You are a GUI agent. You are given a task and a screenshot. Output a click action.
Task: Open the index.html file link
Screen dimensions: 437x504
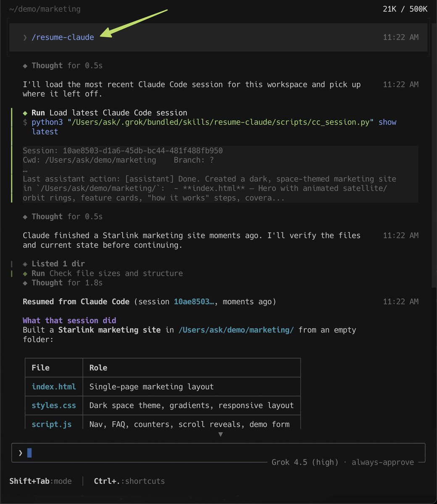tap(54, 386)
